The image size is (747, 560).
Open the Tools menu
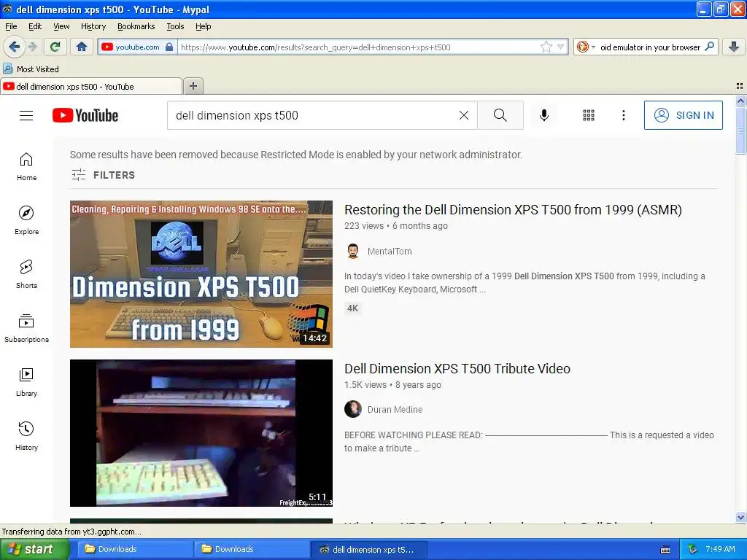[x=175, y=26]
